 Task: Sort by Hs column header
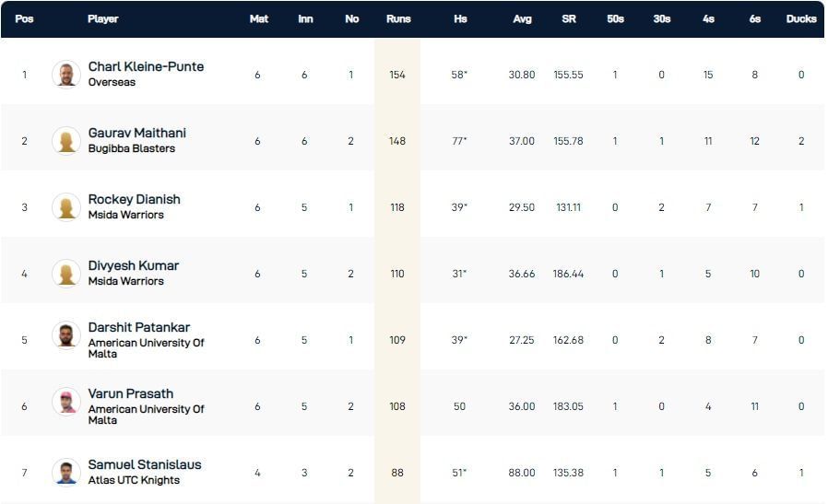[x=460, y=18]
